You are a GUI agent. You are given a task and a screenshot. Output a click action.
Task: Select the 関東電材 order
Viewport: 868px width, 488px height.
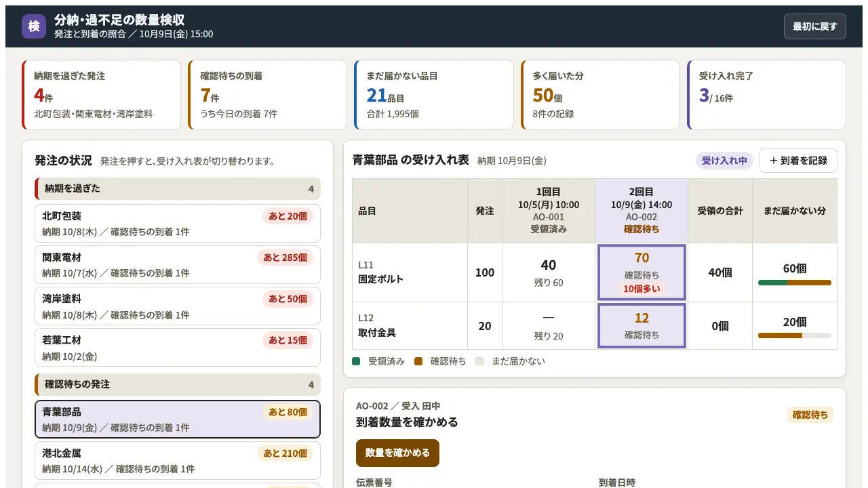point(178,265)
